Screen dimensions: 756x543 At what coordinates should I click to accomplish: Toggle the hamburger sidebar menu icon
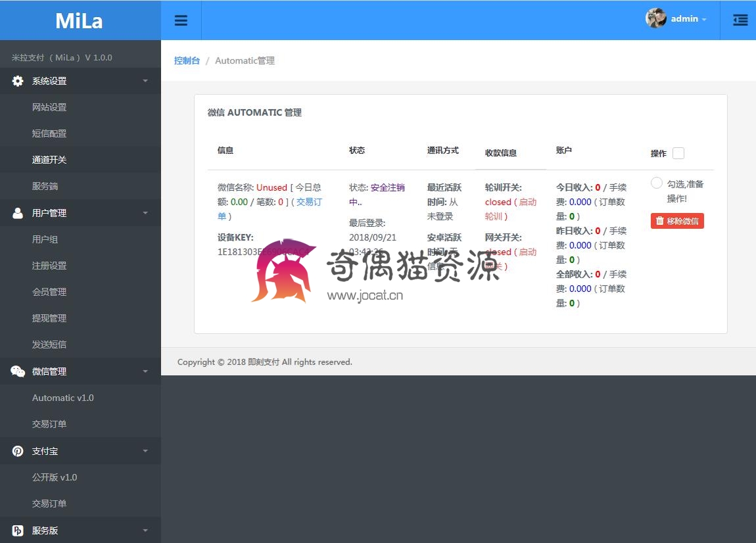click(181, 20)
